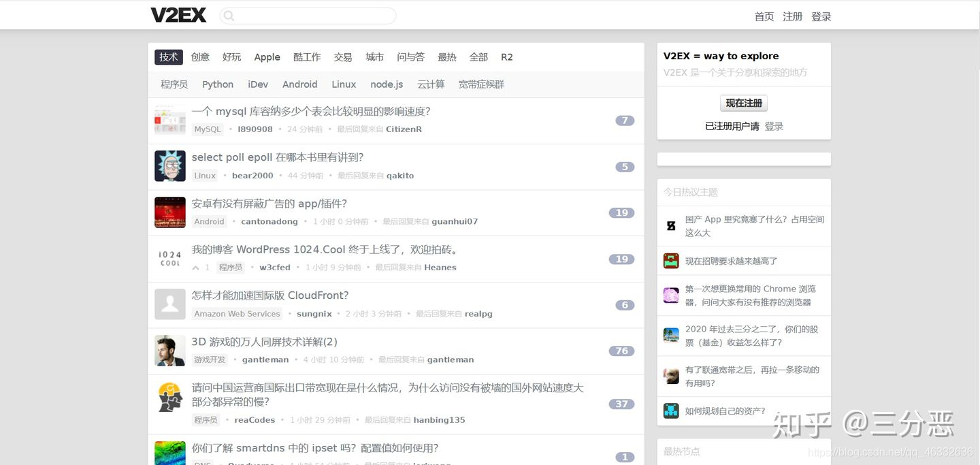Open the R2 tab

(x=507, y=57)
